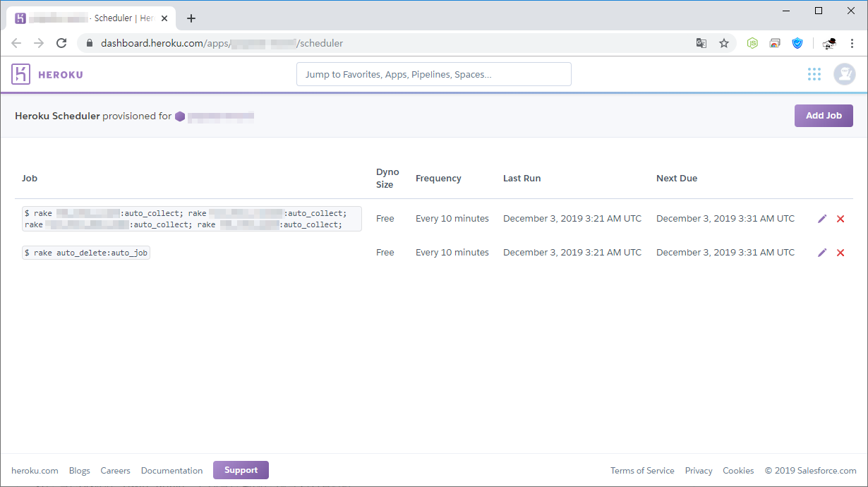The height and width of the screenshot is (487, 868).
Task: Click the purple app hexagon icon
Action: [x=180, y=116]
